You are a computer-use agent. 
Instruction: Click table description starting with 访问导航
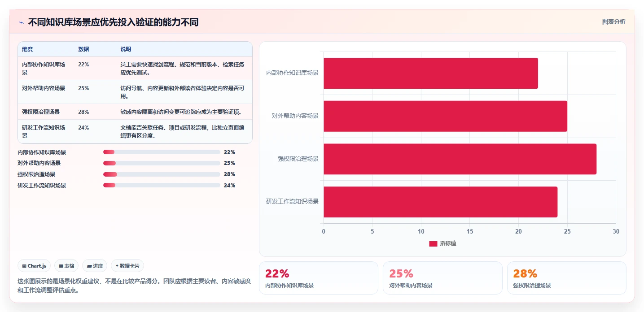(x=183, y=92)
